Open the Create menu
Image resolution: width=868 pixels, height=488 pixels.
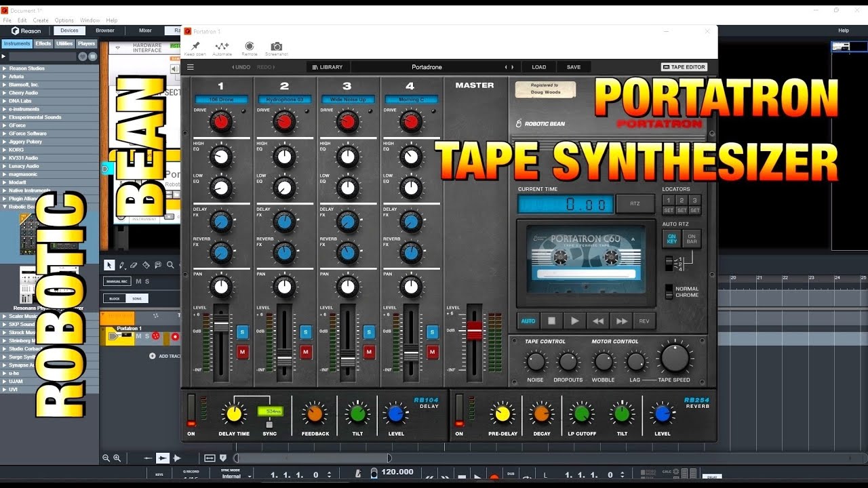pos(41,20)
